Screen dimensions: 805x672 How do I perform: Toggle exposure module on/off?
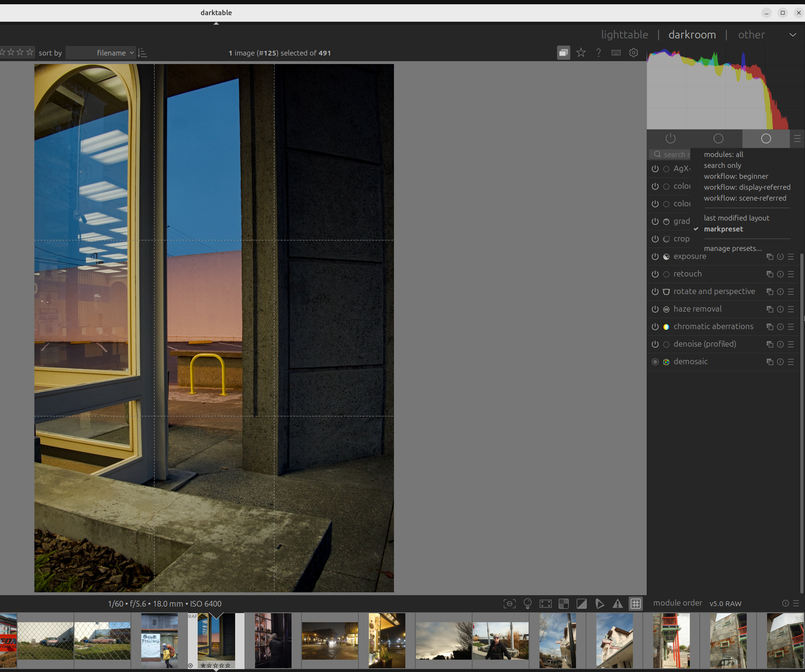[x=655, y=257]
